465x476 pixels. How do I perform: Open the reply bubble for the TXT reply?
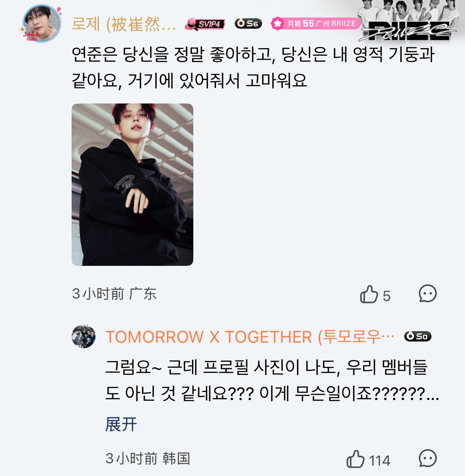coord(428,458)
